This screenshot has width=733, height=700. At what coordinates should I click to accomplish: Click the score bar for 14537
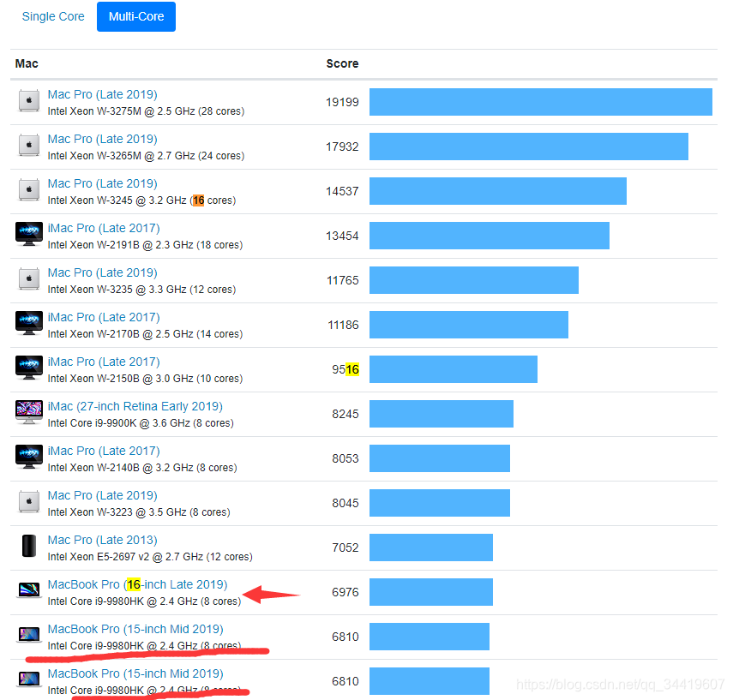pyautogui.click(x=498, y=191)
